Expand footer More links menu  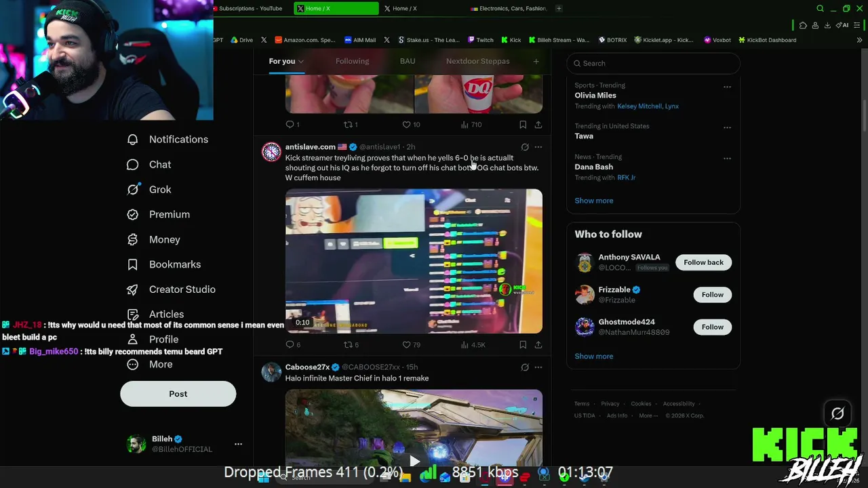[x=648, y=415]
